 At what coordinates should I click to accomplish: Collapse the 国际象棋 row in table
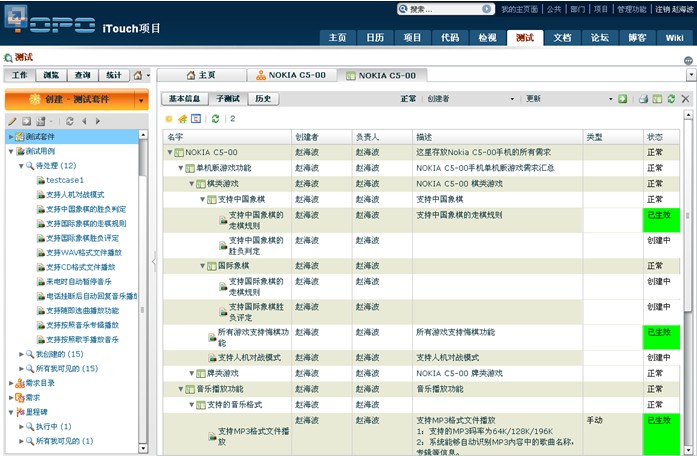pos(202,266)
